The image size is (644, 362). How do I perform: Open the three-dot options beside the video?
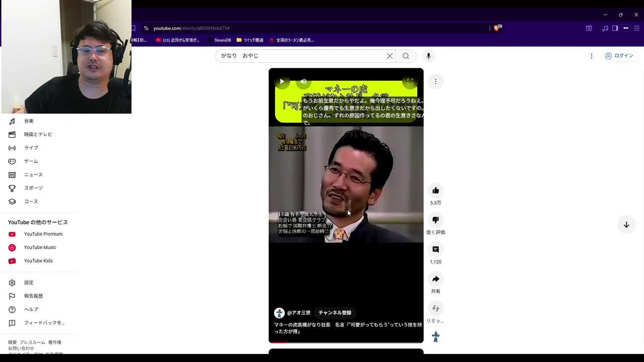pos(436,81)
